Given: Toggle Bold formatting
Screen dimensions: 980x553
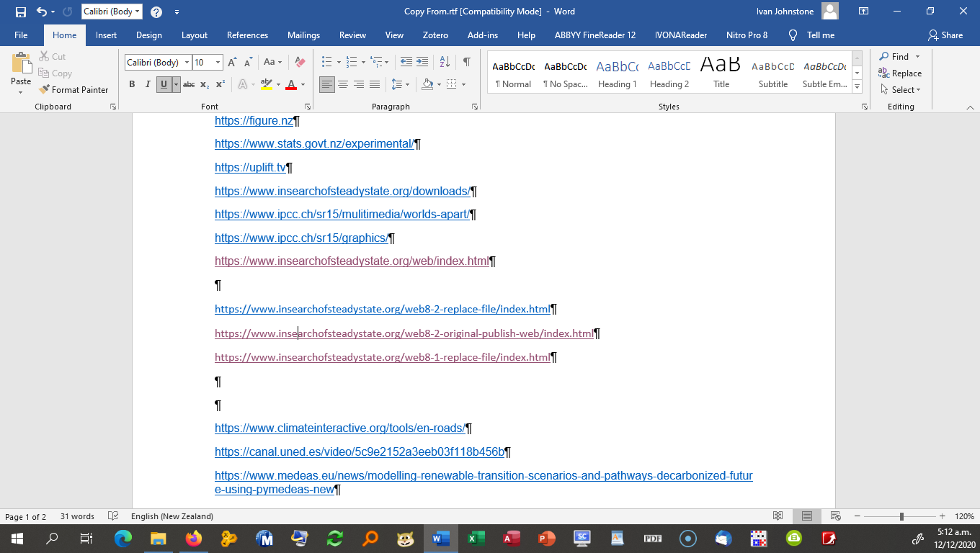Looking at the screenshot, I should click(132, 85).
